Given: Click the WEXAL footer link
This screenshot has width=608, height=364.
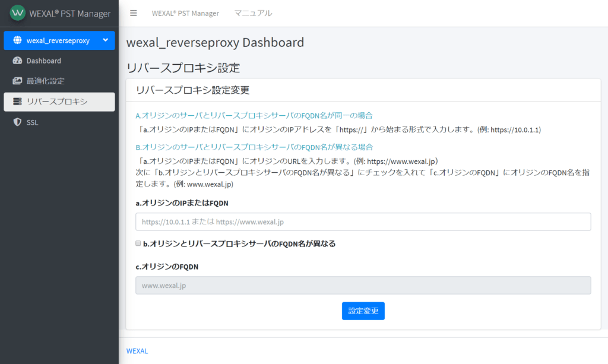Looking at the screenshot, I should (137, 351).
